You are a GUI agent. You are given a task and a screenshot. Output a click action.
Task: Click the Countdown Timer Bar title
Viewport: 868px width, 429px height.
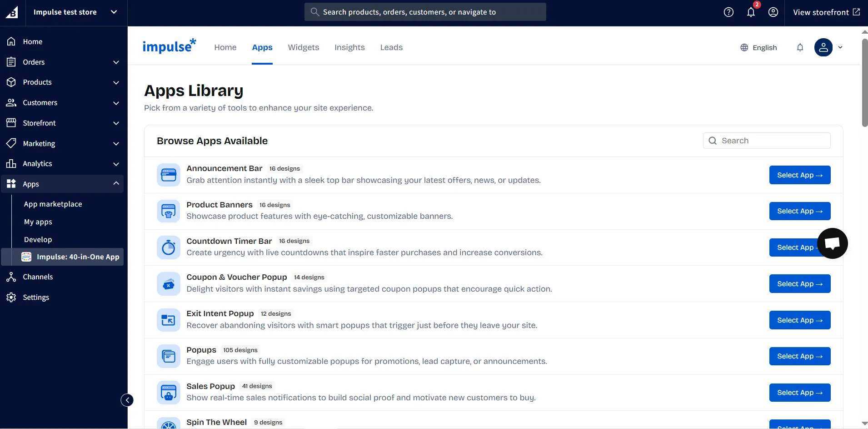(x=229, y=241)
